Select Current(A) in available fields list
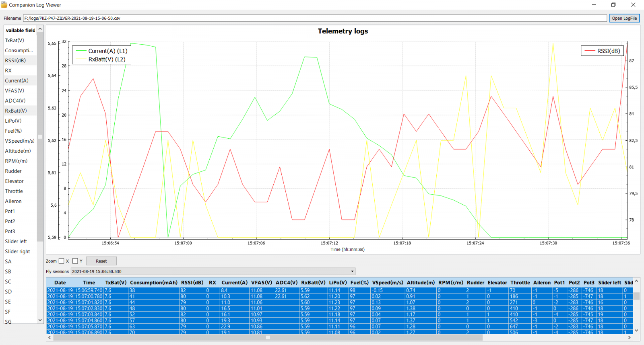The image size is (644, 345). pyautogui.click(x=20, y=80)
